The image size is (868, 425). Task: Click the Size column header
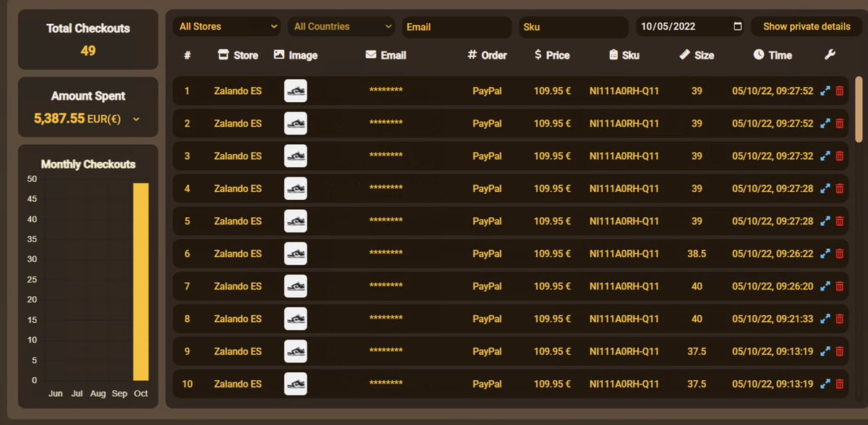pyautogui.click(x=697, y=55)
